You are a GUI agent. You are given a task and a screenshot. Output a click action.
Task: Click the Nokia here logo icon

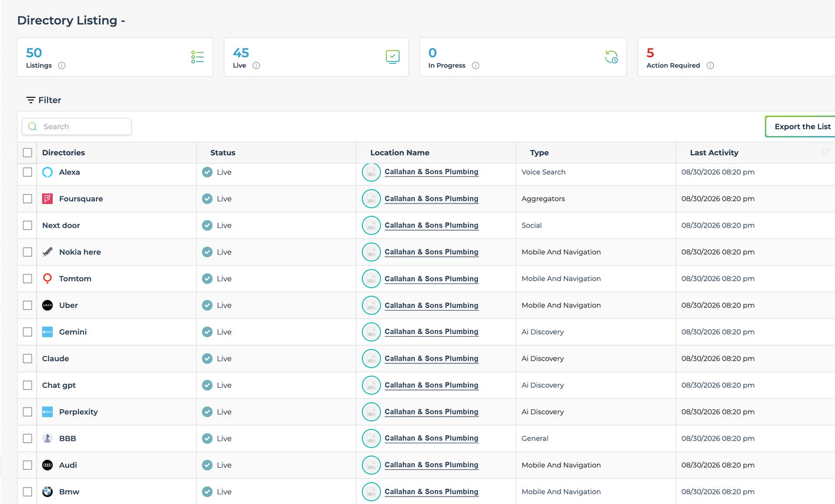pos(47,252)
